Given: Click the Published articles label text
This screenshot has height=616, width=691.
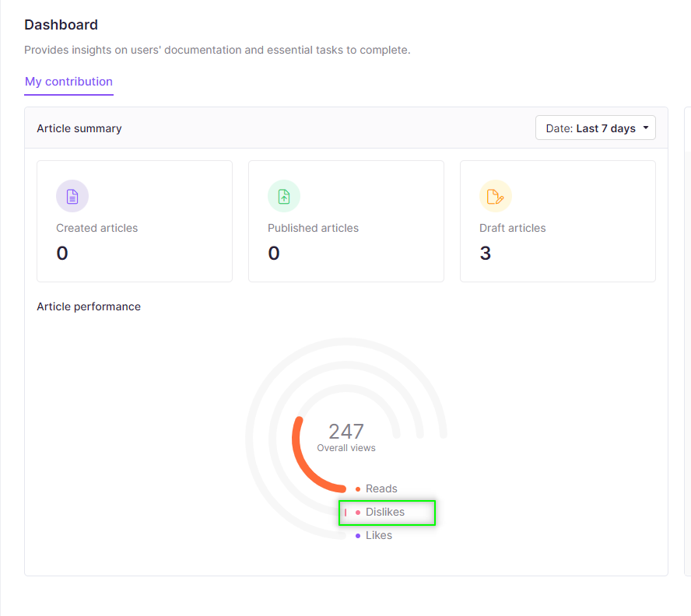Looking at the screenshot, I should point(313,228).
